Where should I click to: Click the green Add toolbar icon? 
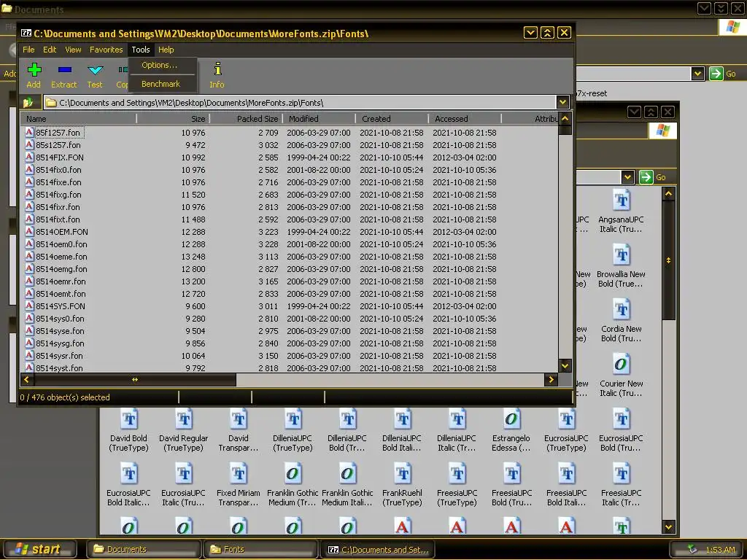pos(34,70)
